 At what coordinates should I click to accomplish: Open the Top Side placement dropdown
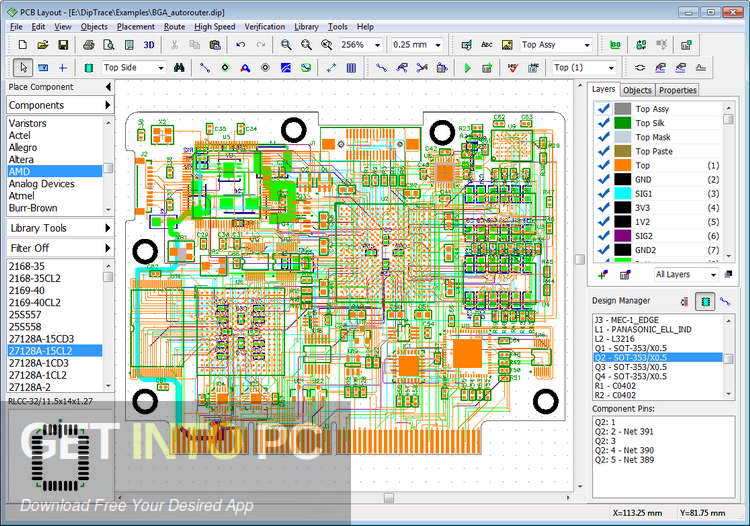coord(161,68)
